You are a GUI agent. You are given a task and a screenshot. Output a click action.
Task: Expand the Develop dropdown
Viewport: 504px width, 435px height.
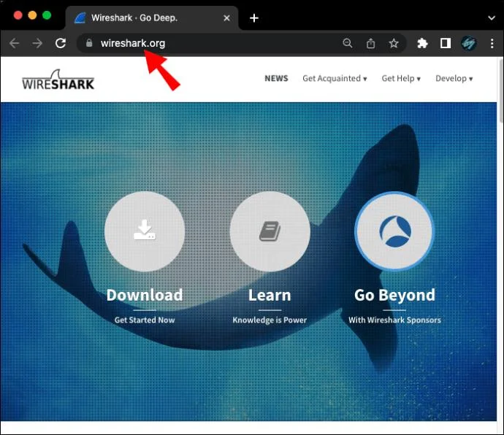pos(454,78)
